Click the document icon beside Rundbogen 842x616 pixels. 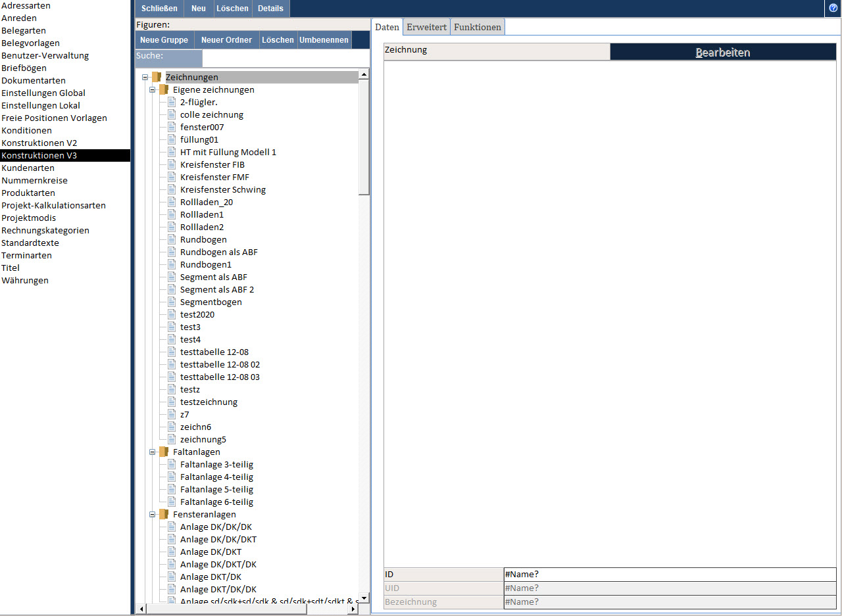pyautogui.click(x=172, y=240)
